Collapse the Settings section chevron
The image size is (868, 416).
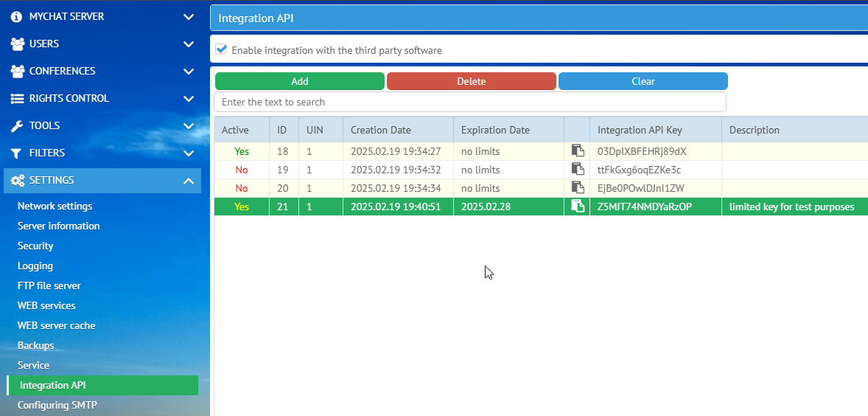point(189,181)
